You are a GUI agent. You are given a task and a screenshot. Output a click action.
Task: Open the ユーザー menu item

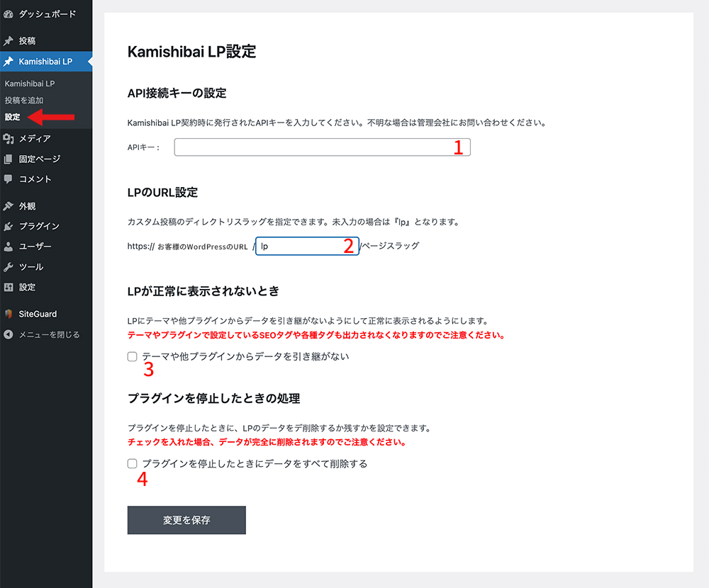(46, 247)
